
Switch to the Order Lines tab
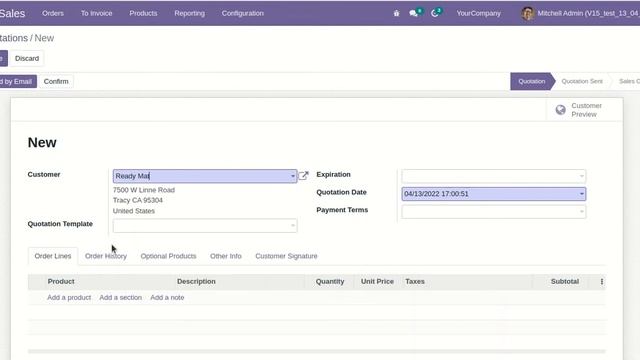coord(53,256)
